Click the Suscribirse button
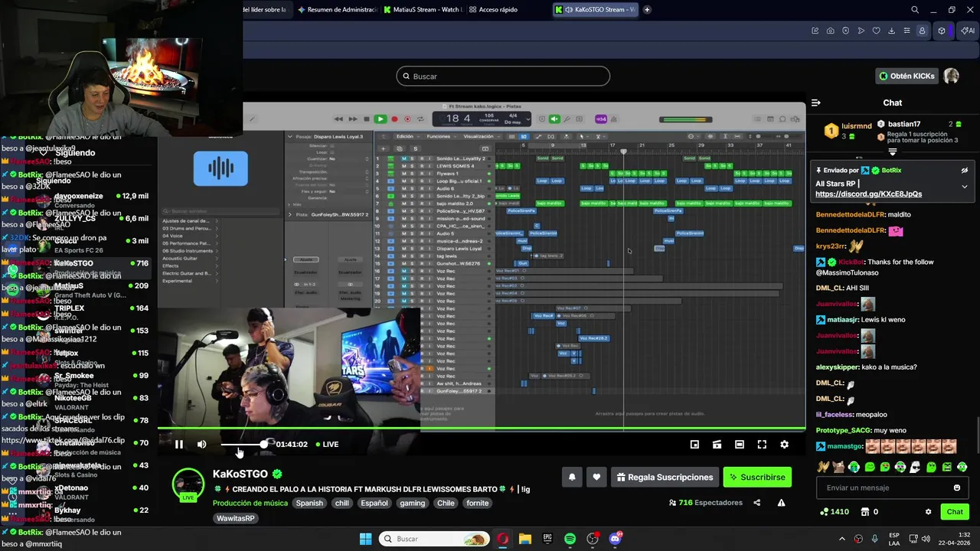This screenshot has width=980, height=551. [757, 477]
